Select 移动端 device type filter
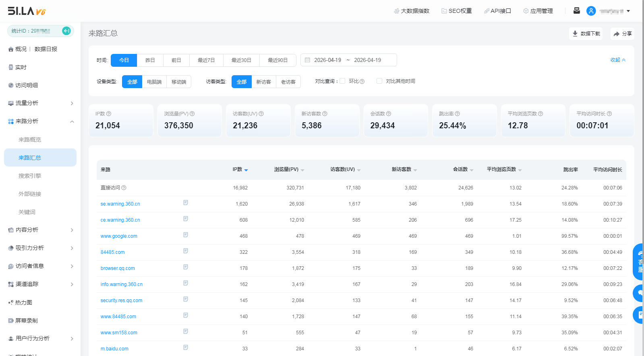This screenshot has width=644, height=356. (x=179, y=82)
